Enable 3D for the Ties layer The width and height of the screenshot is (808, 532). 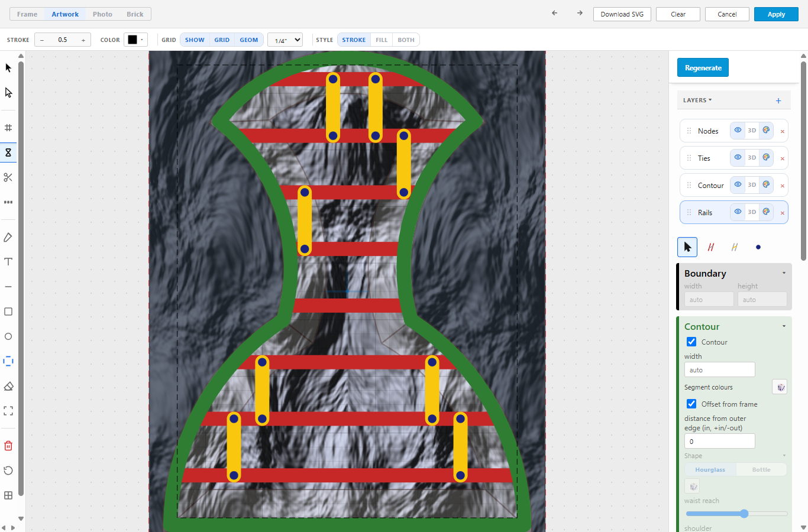752,157
